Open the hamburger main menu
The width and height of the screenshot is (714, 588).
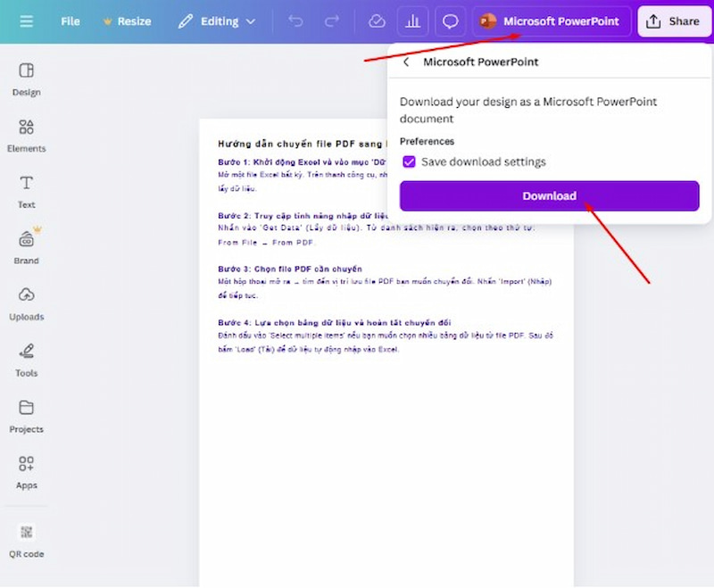[27, 21]
